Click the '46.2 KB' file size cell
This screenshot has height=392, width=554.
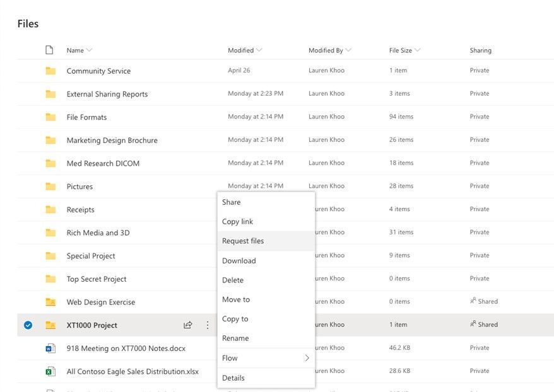click(399, 347)
